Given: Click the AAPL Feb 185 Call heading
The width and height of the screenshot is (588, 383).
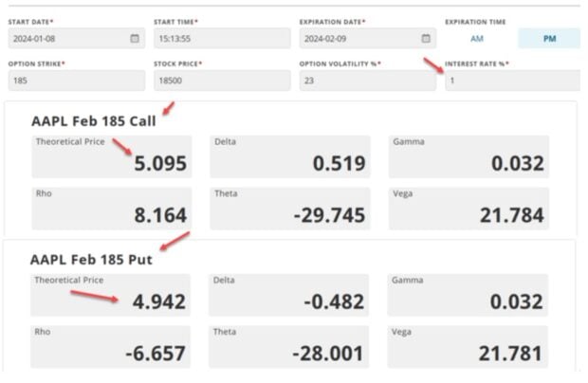Looking at the screenshot, I should [93, 121].
